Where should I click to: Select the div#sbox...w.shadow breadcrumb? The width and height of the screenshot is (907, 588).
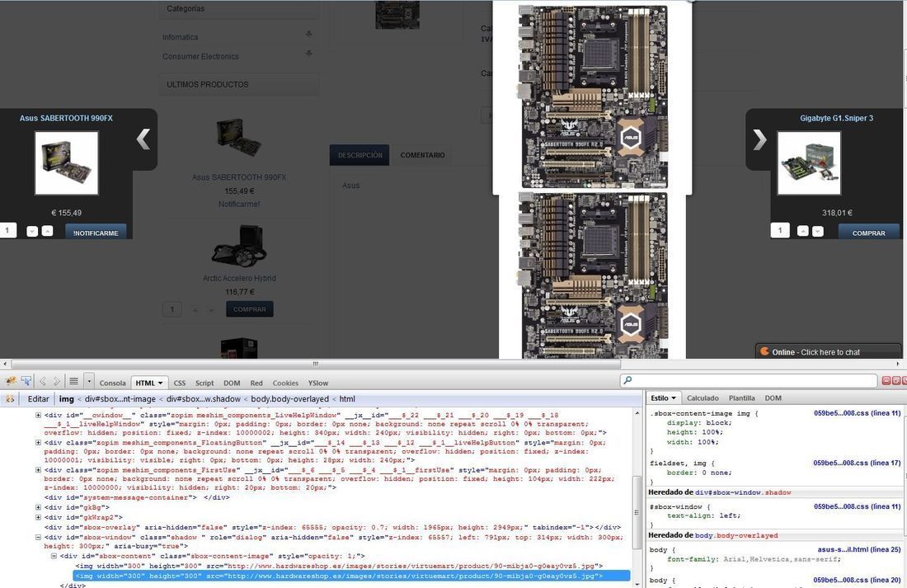click(x=203, y=399)
